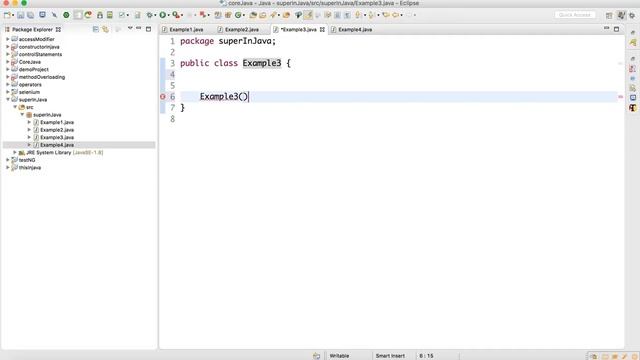Click the Quick Access search field
The image size is (640, 360).
coord(575,15)
